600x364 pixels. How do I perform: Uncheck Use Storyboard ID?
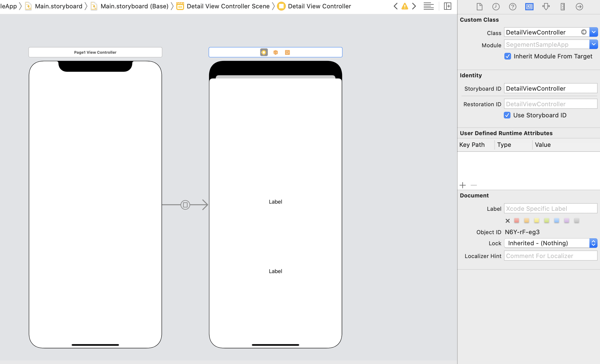coord(507,115)
